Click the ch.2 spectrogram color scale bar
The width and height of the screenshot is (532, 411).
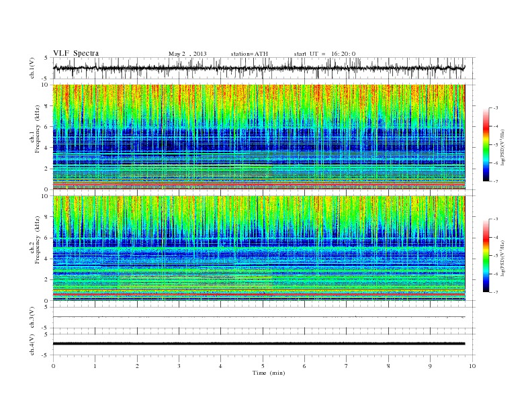[x=486, y=256]
